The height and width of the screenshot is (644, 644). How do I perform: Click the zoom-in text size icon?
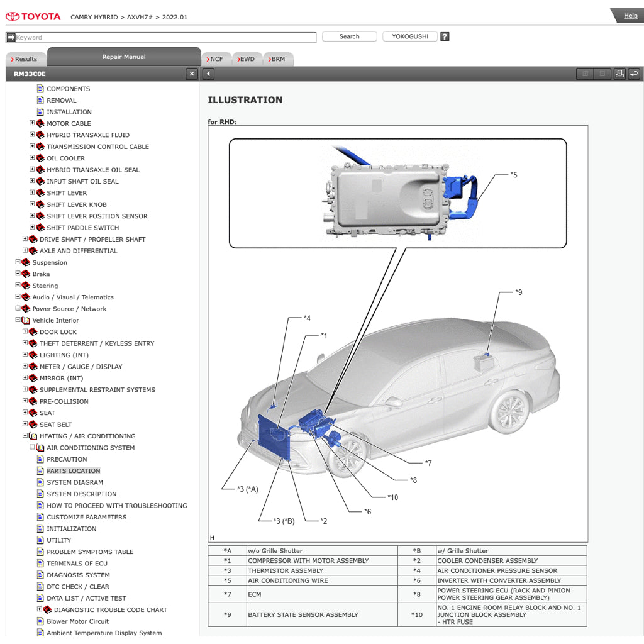(585, 74)
